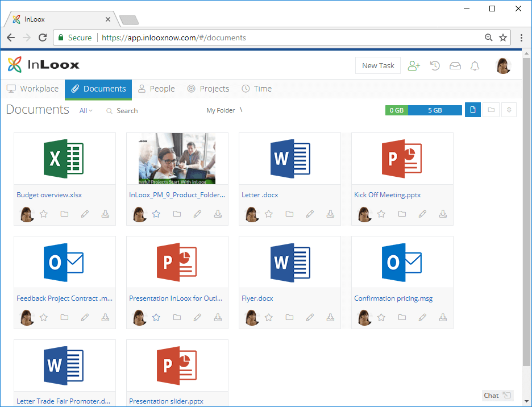
Task: Star Kick Off Meeting.pptx as a favorite
Action: 381,214
